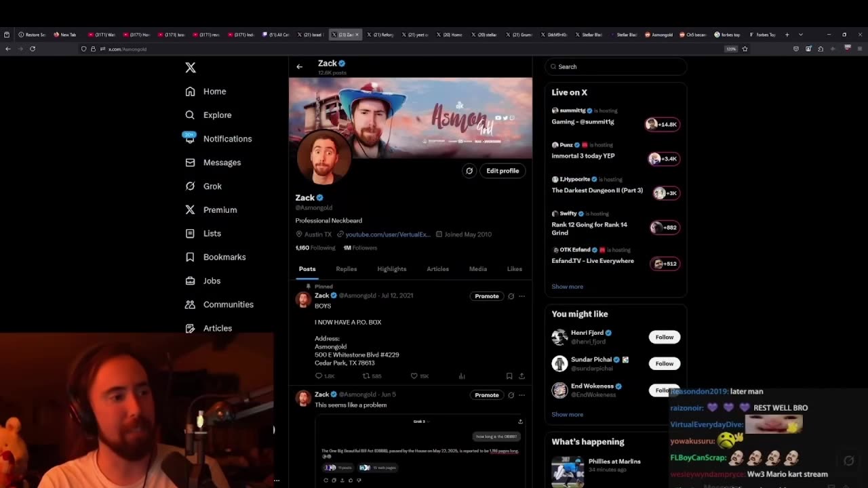View analytics of the pinned post
Image resolution: width=868 pixels, height=488 pixels.
(x=462, y=376)
